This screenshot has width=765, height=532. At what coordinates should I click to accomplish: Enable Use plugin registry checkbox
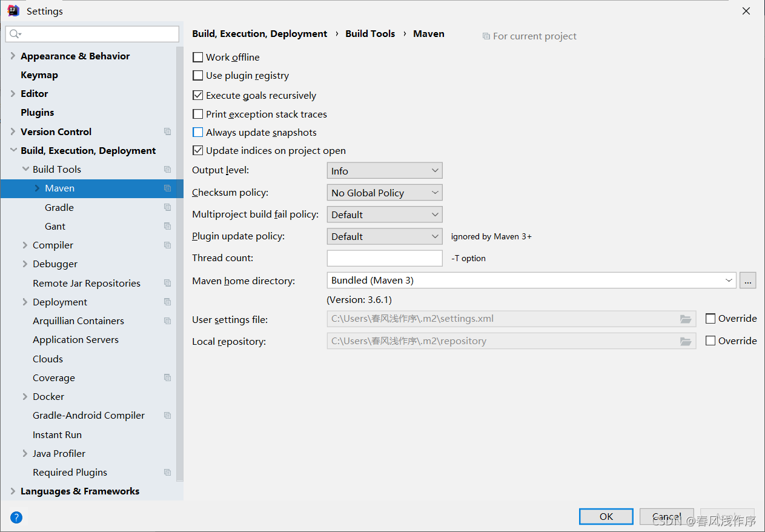(x=197, y=76)
